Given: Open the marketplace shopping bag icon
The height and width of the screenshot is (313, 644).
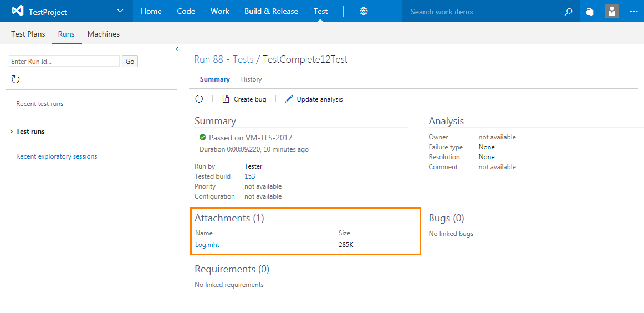Looking at the screenshot, I should click(590, 12).
